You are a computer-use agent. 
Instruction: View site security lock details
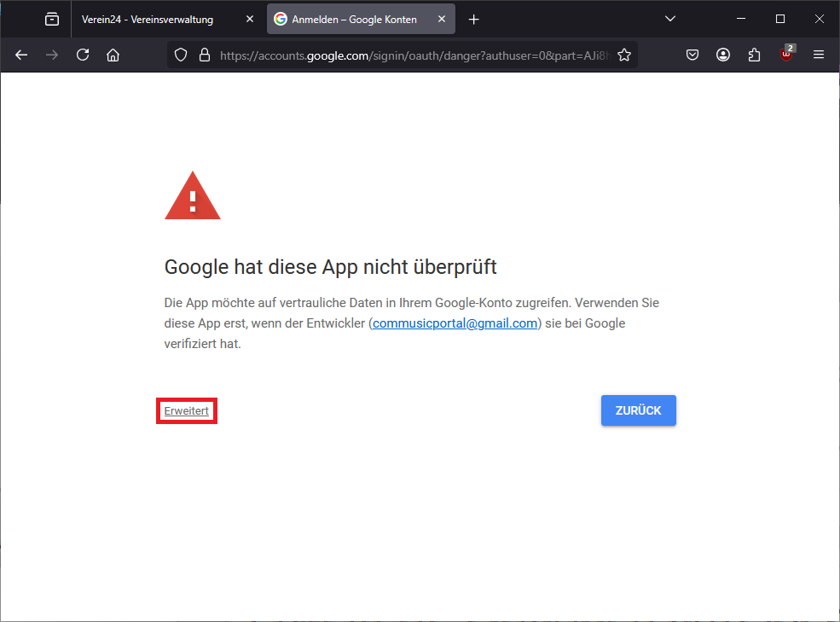[x=205, y=55]
